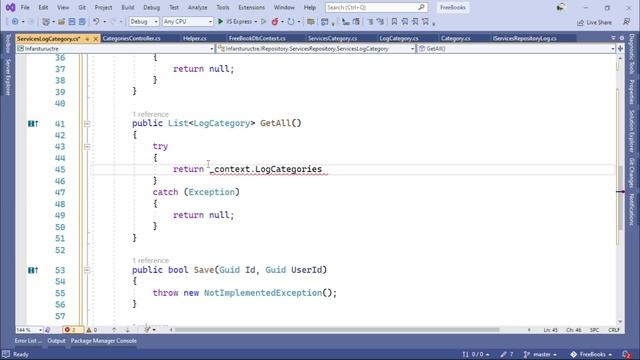Switch to the IServicesRepositoryLog.cs tab
The height and width of the screenshot is (360, 640).
(x=524, y=38)
